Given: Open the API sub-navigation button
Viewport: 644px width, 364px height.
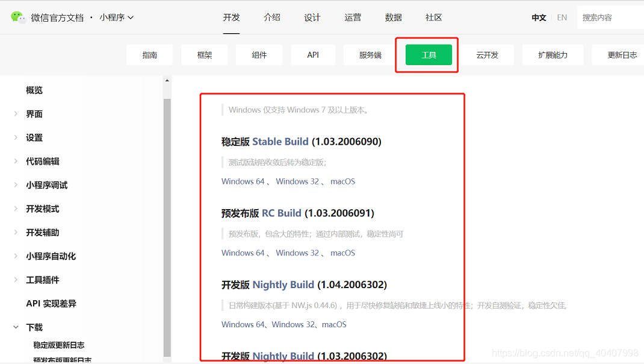Looking at the screenshot, I should tap(313, 55).
